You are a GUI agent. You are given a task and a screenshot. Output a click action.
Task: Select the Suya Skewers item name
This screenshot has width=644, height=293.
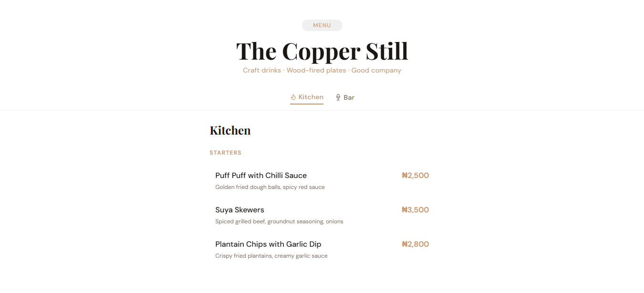pyautogui.click(x=239, y=210)
